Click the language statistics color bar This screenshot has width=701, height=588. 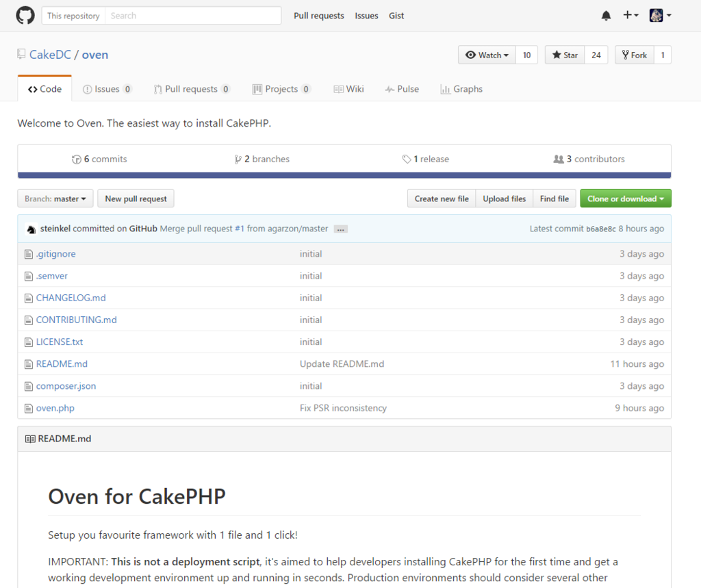tap(344, 175)
